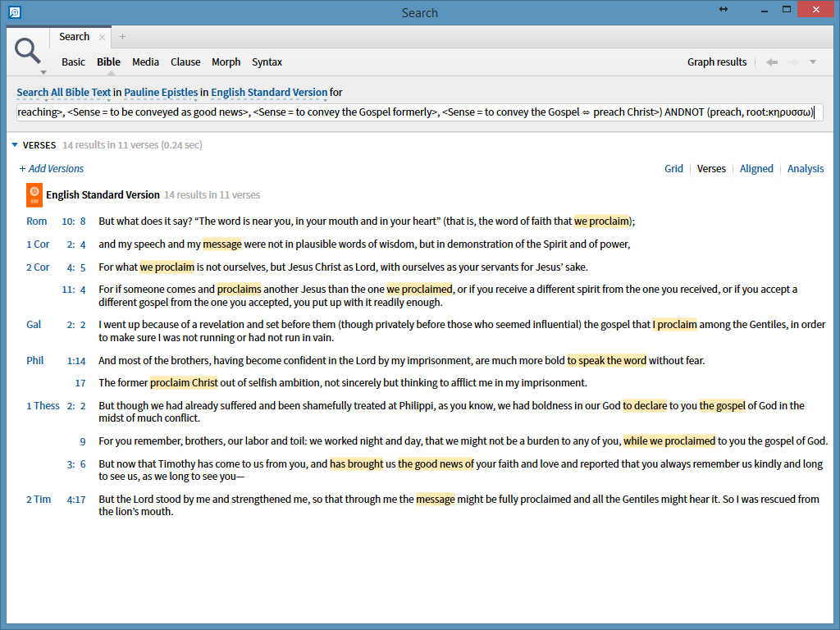Go back with the left arrow icon
Viewport: 840px width, 630px height.
pos(771,62)
